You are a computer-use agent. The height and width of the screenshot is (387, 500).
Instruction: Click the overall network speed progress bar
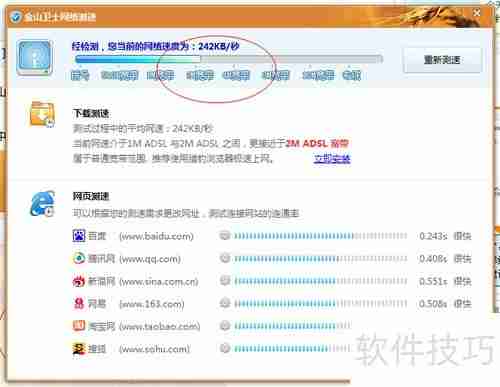point(229,59)
